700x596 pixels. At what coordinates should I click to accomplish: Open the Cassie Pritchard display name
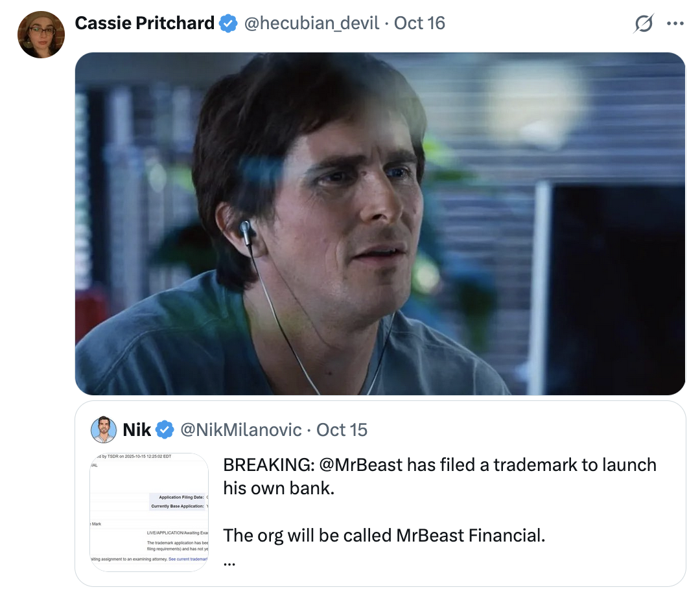coord(145,24)
